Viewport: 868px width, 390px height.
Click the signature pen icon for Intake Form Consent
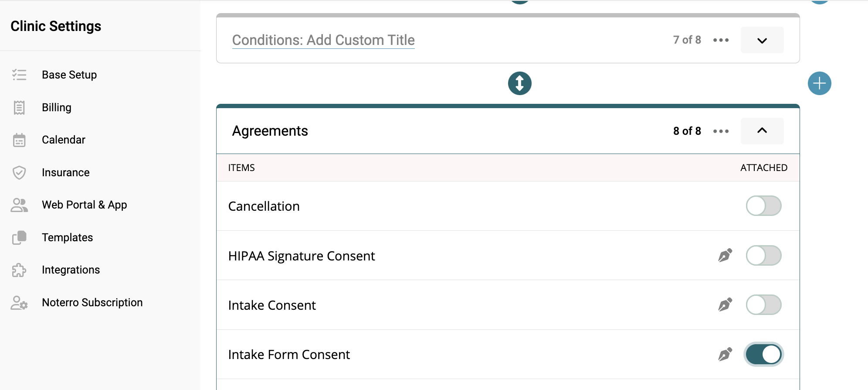[726, 354]
